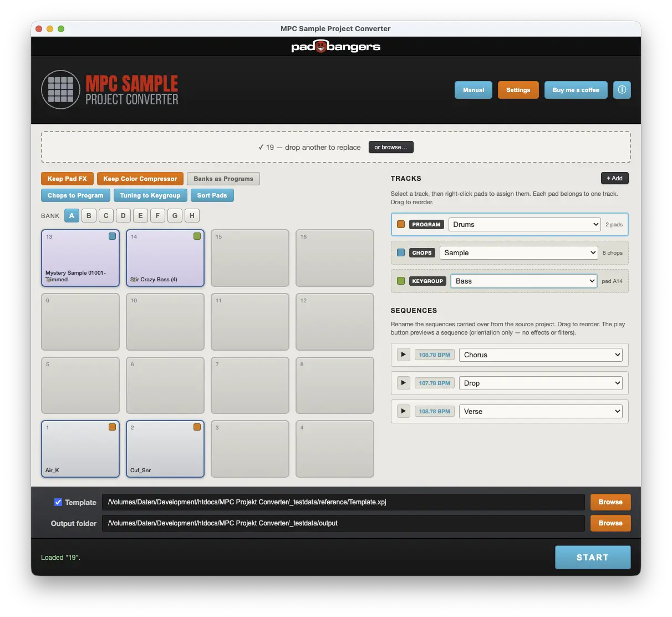Screen dimensions: 672x617
Task: Click the 'pad A14' label
Action: pyautogui.click(x=612, y=281)
